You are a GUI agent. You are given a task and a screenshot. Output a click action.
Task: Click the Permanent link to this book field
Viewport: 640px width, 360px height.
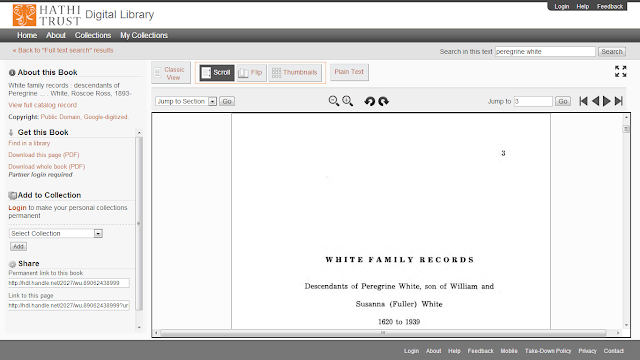point(69,283)
